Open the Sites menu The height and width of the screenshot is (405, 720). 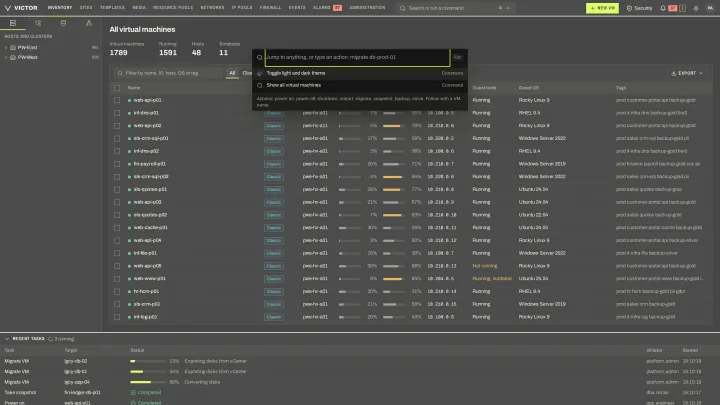click(86, 8)
